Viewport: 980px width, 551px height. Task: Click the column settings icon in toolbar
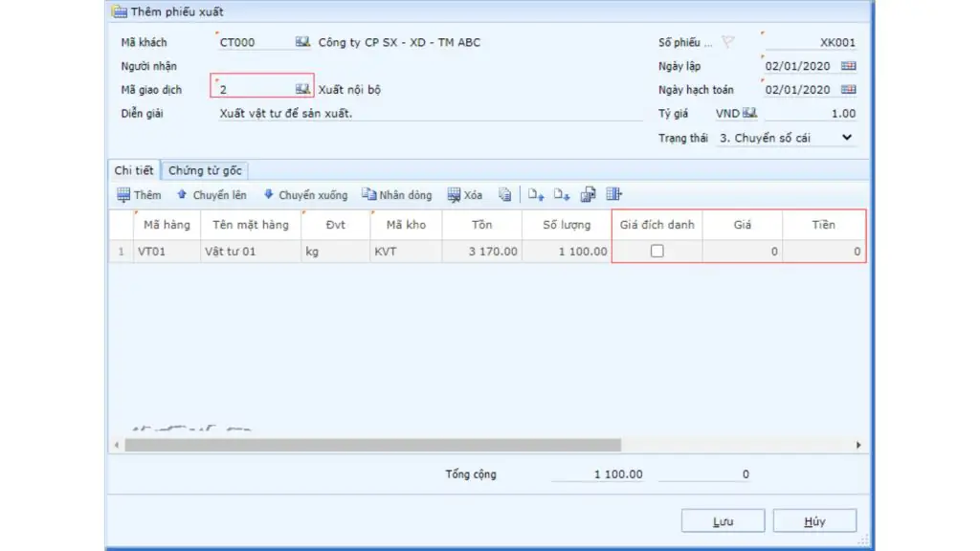[613, 194]
